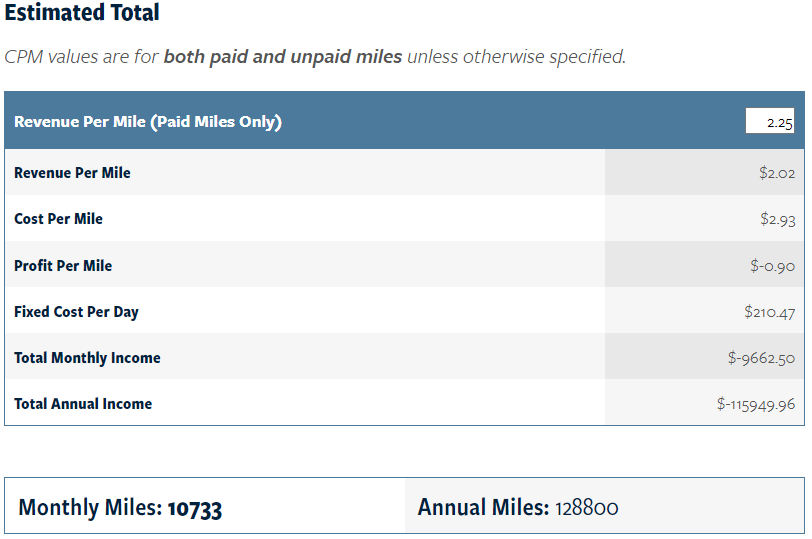Click the Total Monthly Income label

click(x=87, y=358)
